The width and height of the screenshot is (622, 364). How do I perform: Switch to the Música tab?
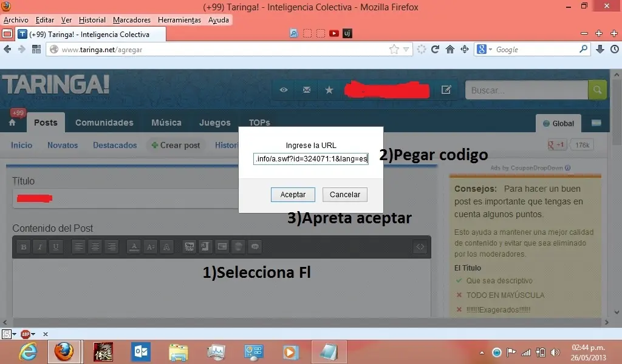point(166,123)
